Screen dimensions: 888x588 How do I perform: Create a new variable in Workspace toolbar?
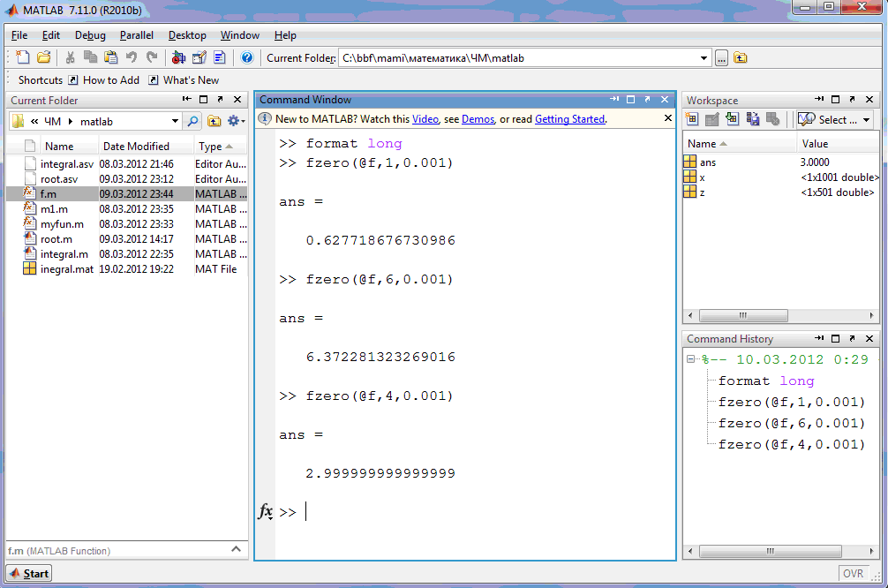pos(691,119)
